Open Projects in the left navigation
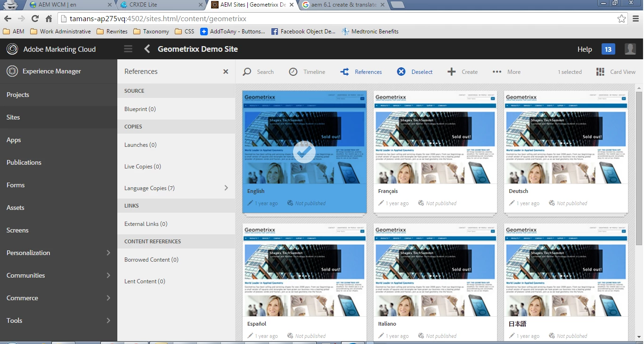The width and height of the screenshot is (644, 344). pos(58,95)
